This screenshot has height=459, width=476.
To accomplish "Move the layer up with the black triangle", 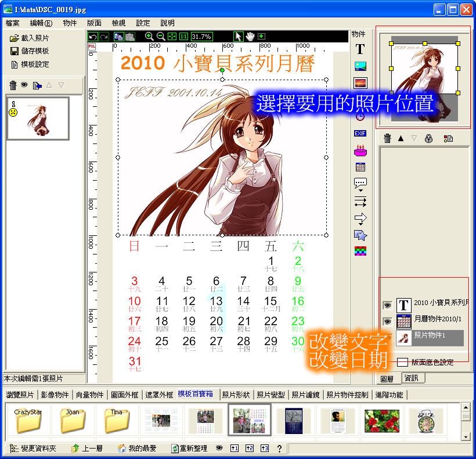I will pos(401,138).
